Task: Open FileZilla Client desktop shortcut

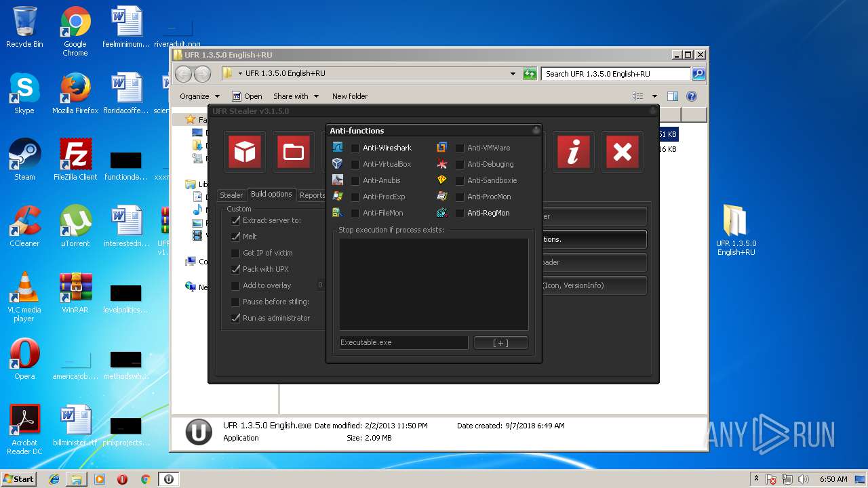Action: pyautogui.click(x=75, y=161)
